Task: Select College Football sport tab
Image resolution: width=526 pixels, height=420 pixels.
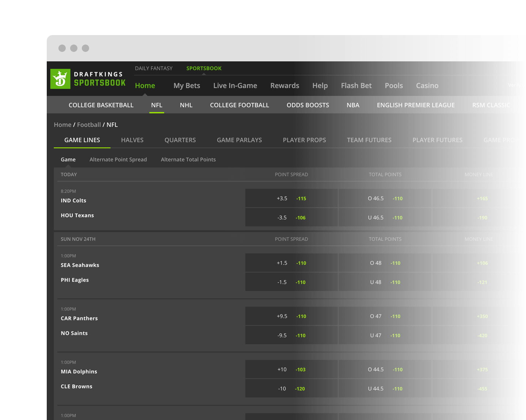Action: pos(240,105)
